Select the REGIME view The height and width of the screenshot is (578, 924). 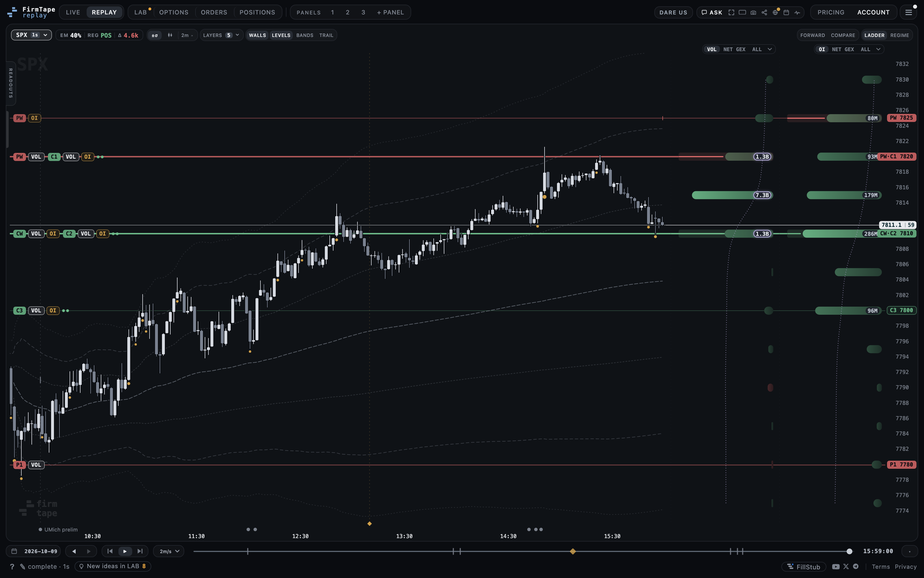pos(899,35)
